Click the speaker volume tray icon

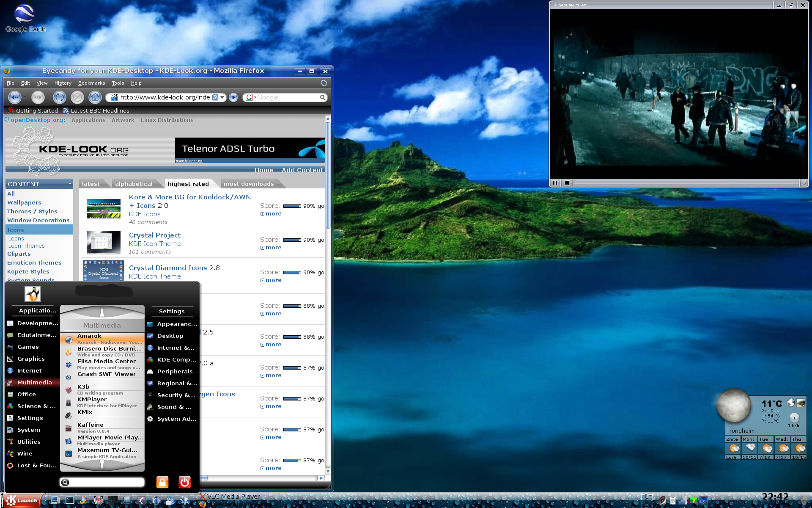pyautogui.click(x=663, y=501)
